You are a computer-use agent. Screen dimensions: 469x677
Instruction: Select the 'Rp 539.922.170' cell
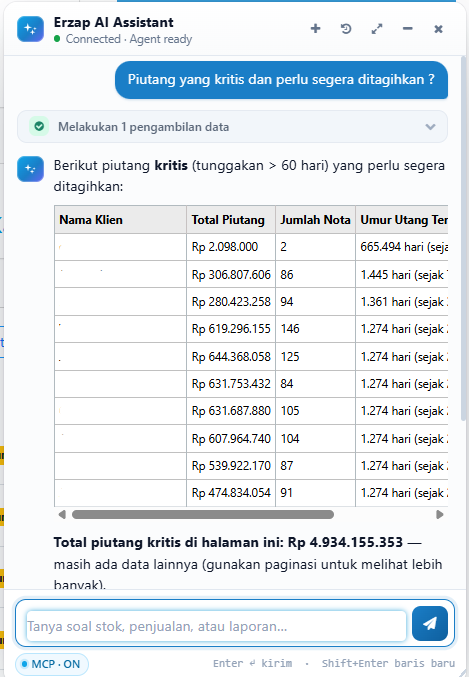(231, 465)
